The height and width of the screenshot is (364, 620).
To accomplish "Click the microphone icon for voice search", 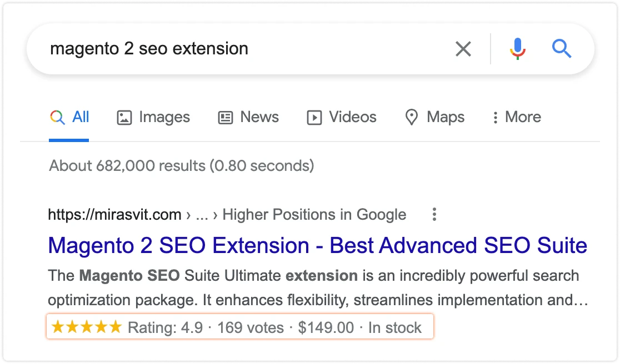I will (517, 49).
